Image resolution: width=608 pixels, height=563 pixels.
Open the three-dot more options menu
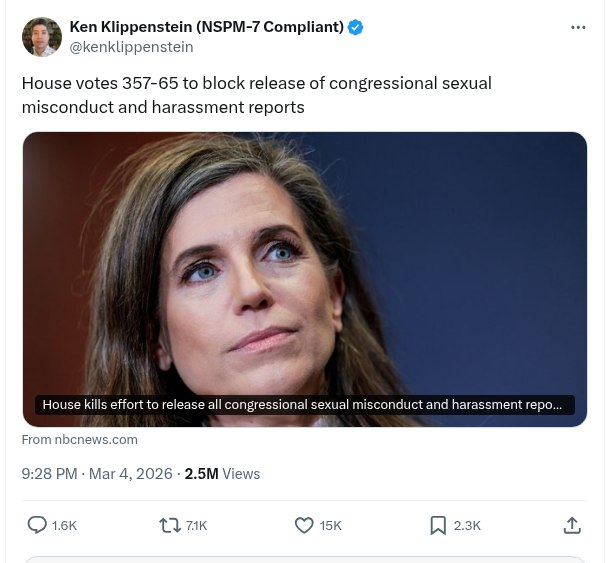coord(578,27)
